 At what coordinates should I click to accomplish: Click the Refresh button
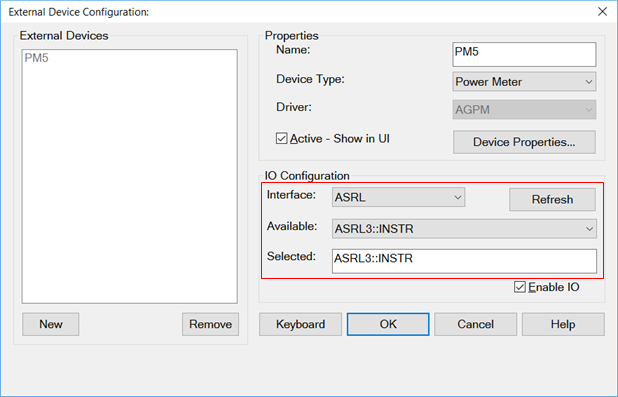[x=552, y=199]
